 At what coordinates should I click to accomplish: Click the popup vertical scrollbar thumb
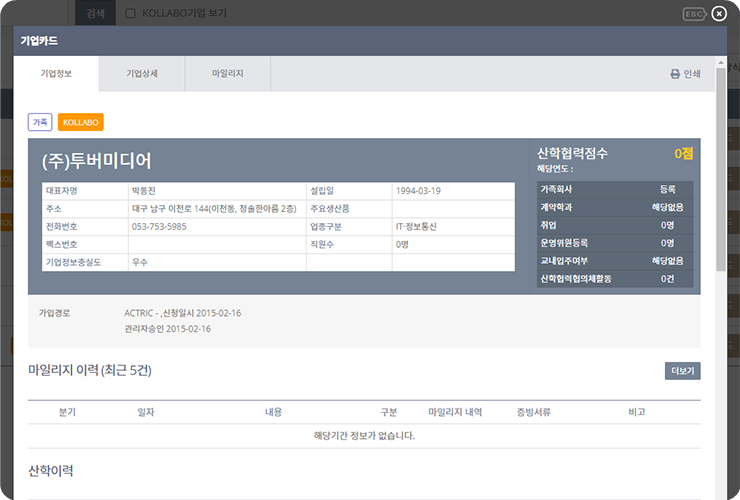pos(721,169)
